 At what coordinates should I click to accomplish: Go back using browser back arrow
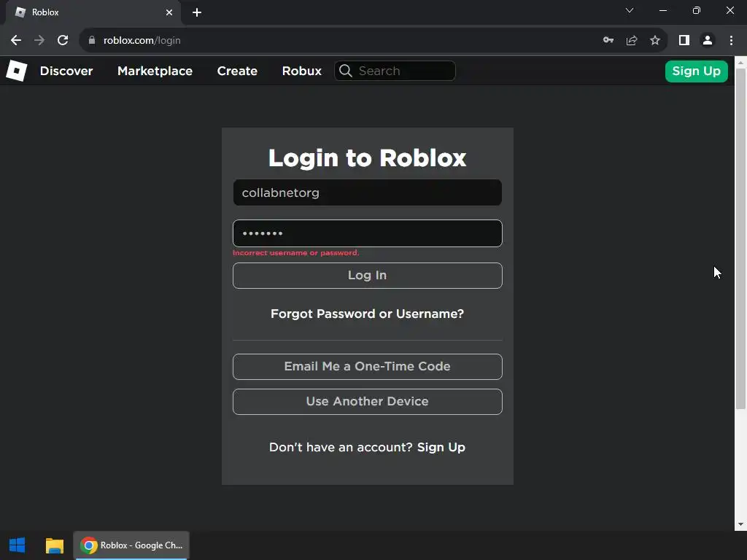pyautogui.click(x=16, y=41)
